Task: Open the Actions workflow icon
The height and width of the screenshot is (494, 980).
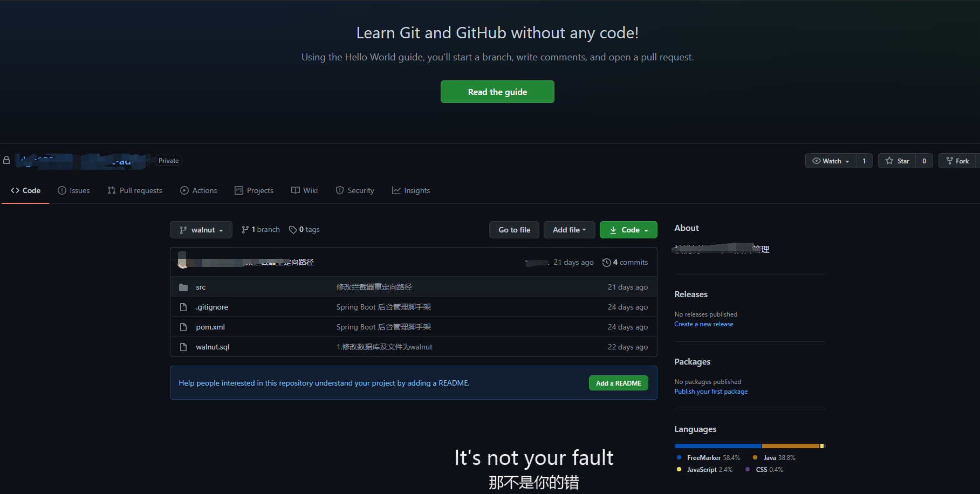Action: pos(184,190)
